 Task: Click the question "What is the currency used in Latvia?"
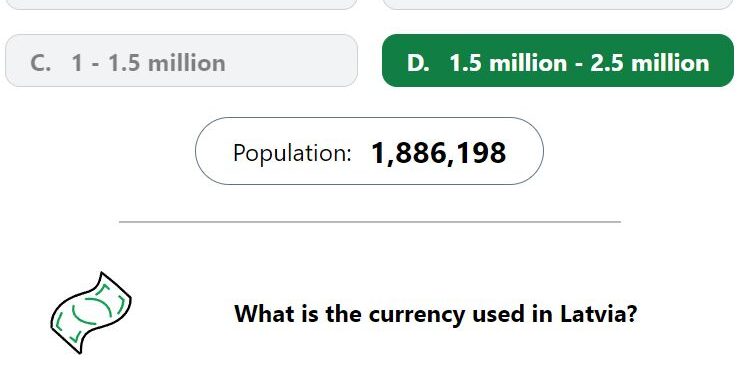tap(436, 314)
